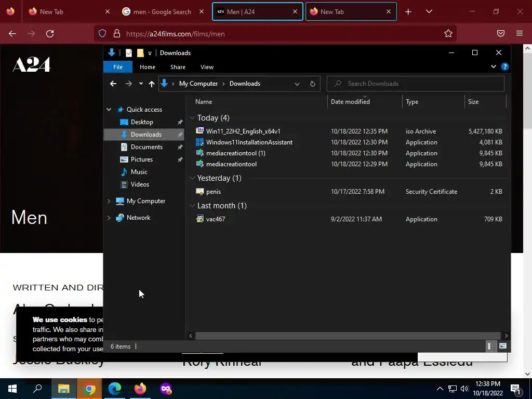Expand the ribbon with the chevron
The width and height of the screenshot is (532, 399).
pos(494,67)
